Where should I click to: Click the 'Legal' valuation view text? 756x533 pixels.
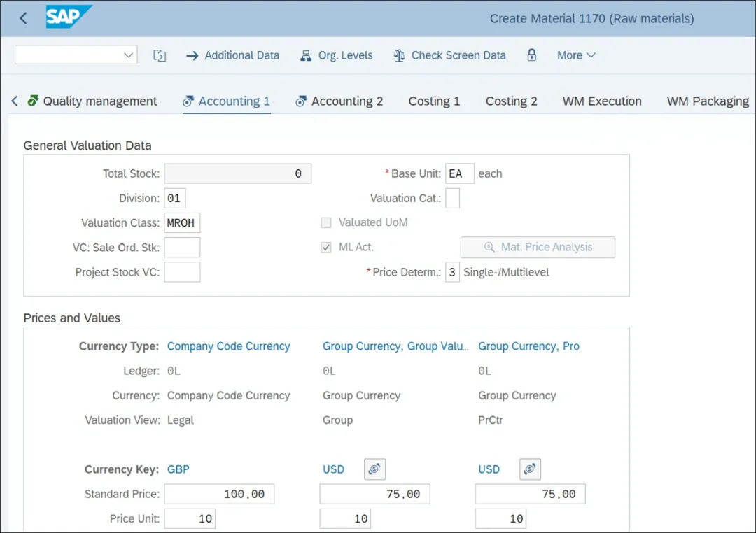tap(181, 420)
